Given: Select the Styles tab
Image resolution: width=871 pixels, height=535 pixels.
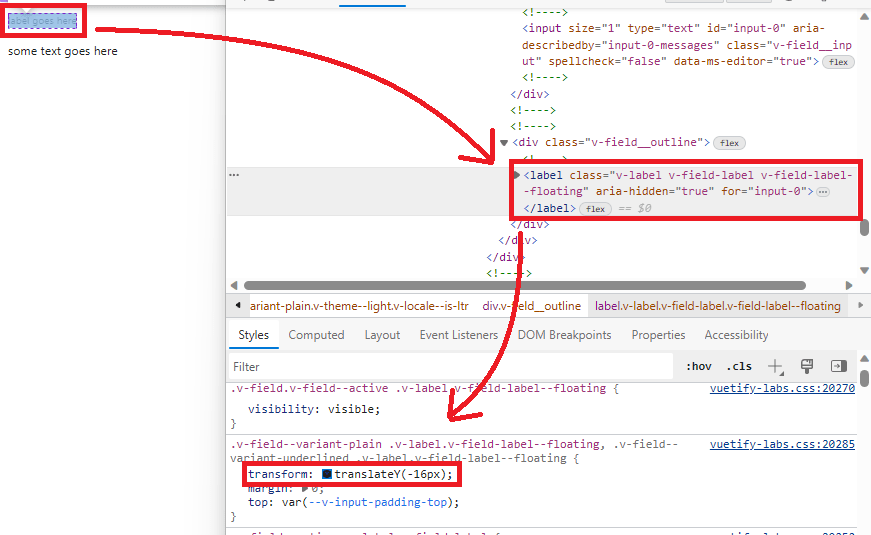Looking at the screenshot, I should pos(253,335).
